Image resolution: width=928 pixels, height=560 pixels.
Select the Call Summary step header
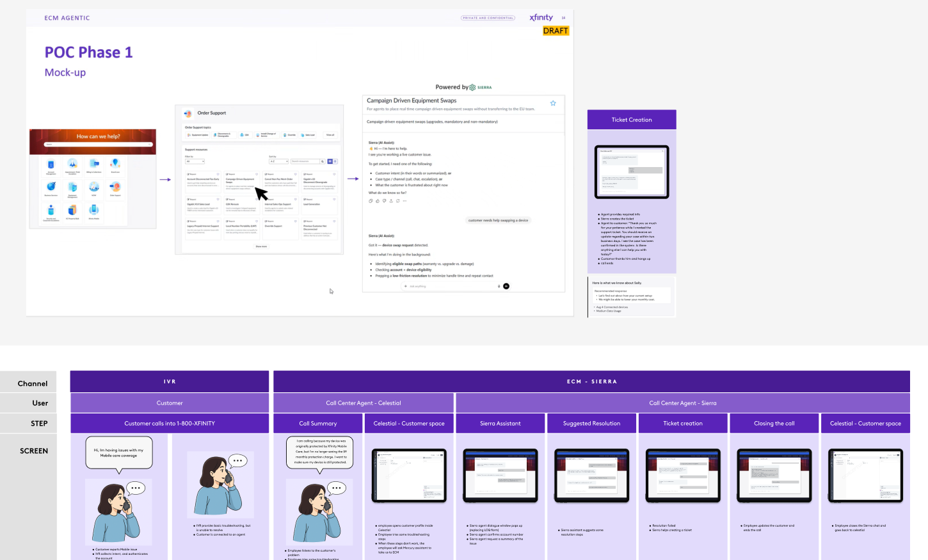318,423
